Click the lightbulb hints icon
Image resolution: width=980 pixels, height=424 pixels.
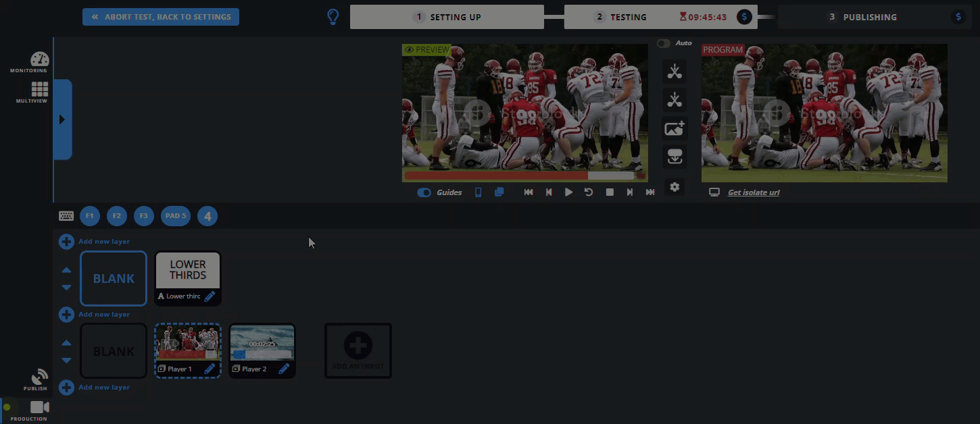point(333,17)
